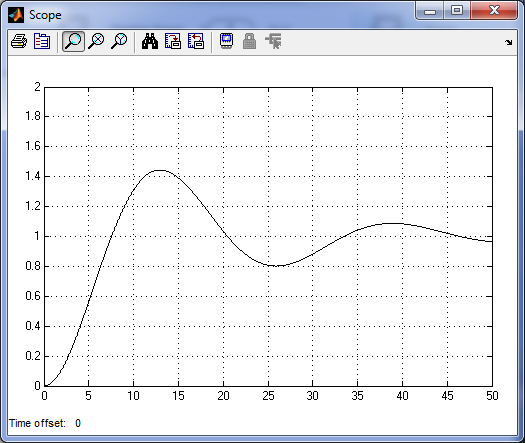Toggle the Zoom tool magnifier
Image resolution: width=525 pixels, height=443 pixels.
click(x=73, y=42)
